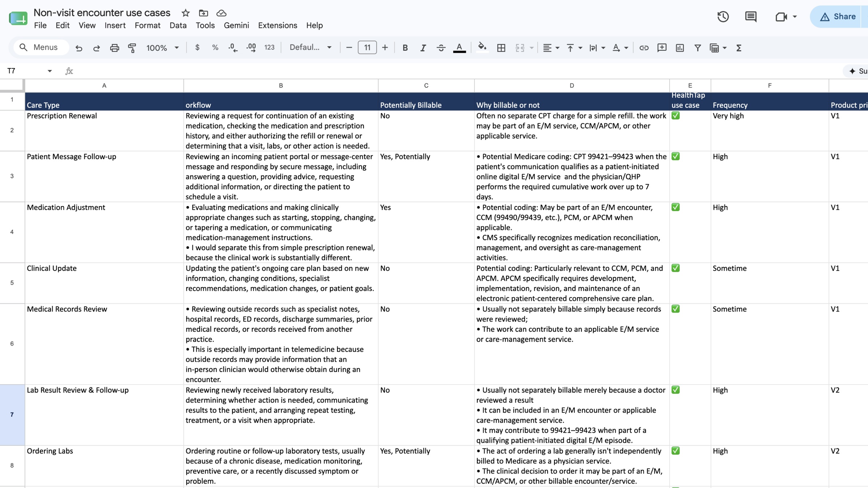Open the Insert menu
This screenshot has height=488, width=868.
[115, 25]
